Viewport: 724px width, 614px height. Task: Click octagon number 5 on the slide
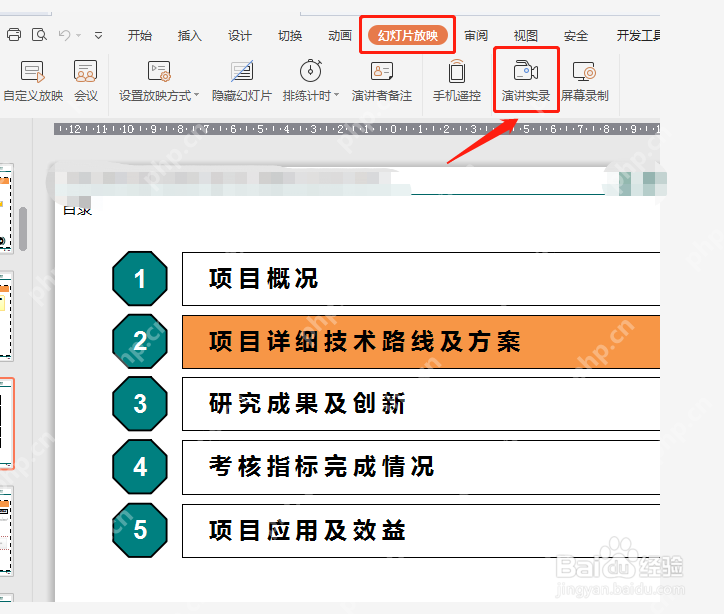[x=140, y=530]
